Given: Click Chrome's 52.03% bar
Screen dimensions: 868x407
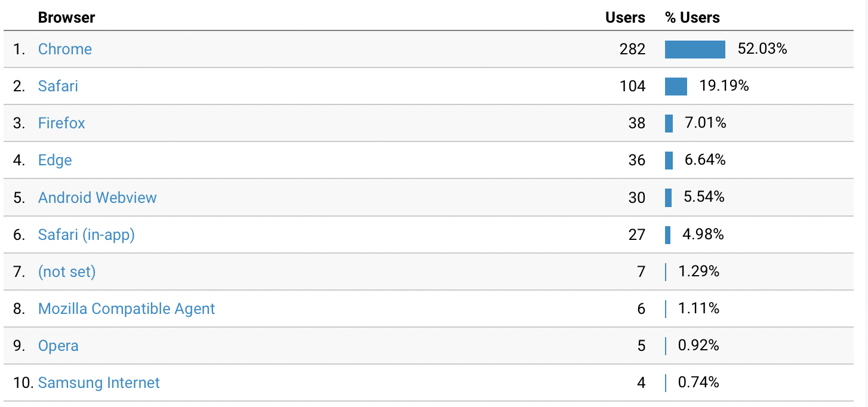Looking at the screenshot, I should coord(695,49).
